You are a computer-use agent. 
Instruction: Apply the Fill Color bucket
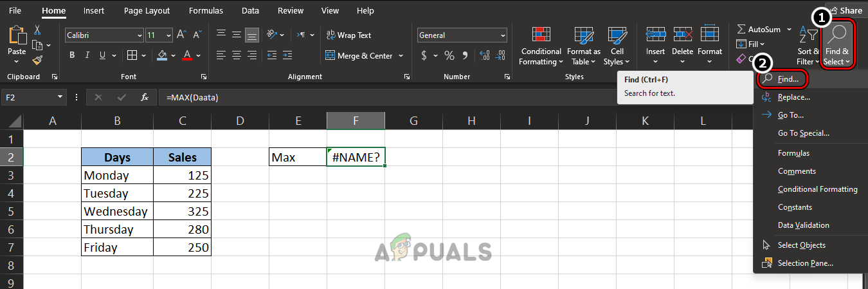(163, 55)
